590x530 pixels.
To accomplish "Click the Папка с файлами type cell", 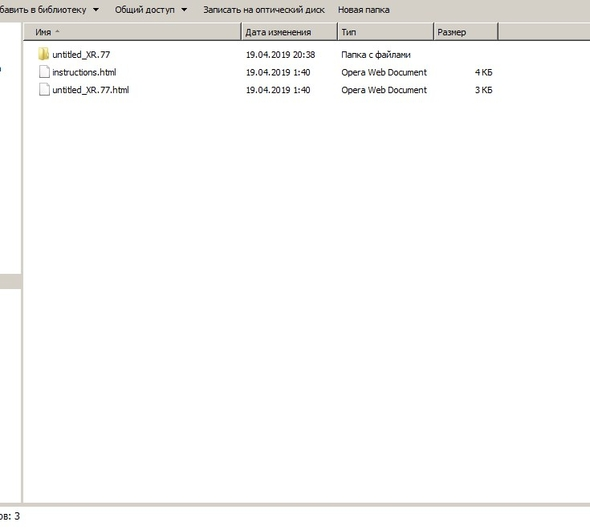I will 376,55.
